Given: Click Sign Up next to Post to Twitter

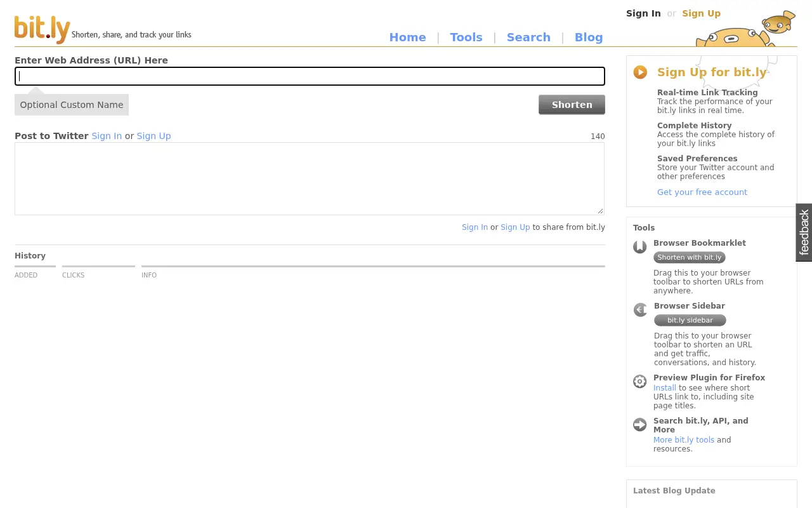Looking at the screenshot, I should click(x=154, y=136).
